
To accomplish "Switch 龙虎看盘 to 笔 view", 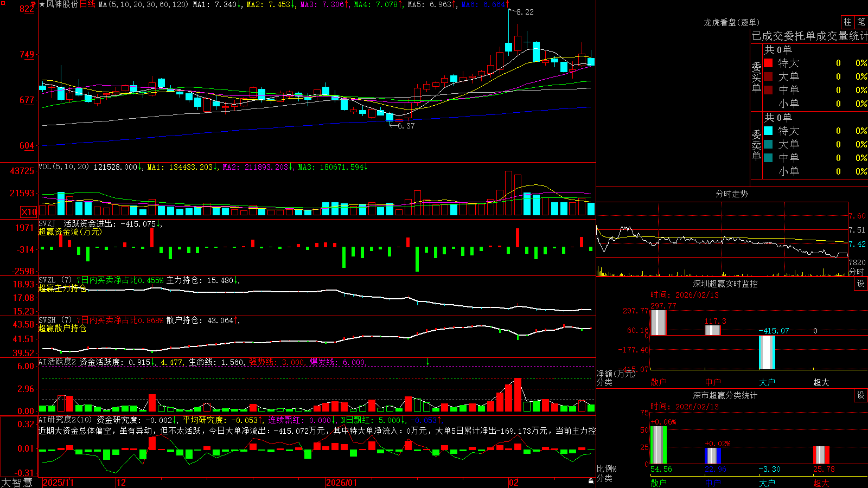I will 861,22.
